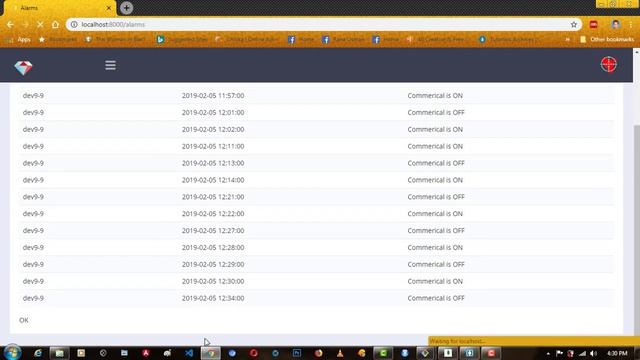The image size is (640, 360).
Task: Click the first Facebook Home bookmark
Action: tap(301, 40)
